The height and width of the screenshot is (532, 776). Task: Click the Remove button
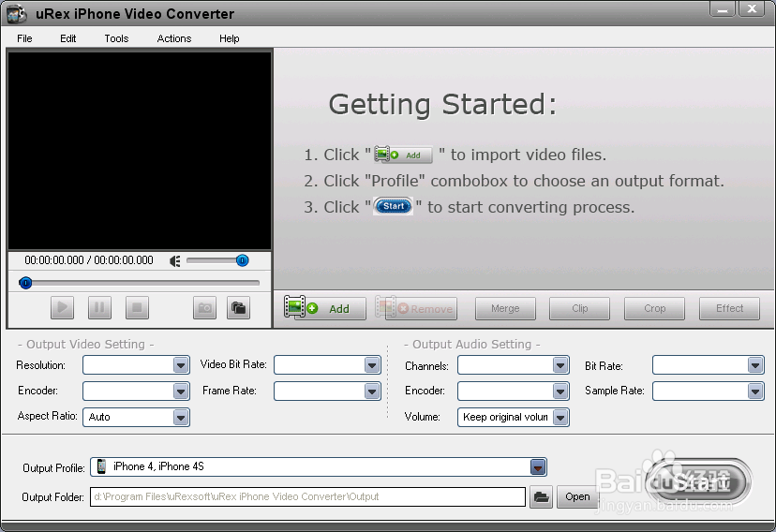click(x=416, y=308)
